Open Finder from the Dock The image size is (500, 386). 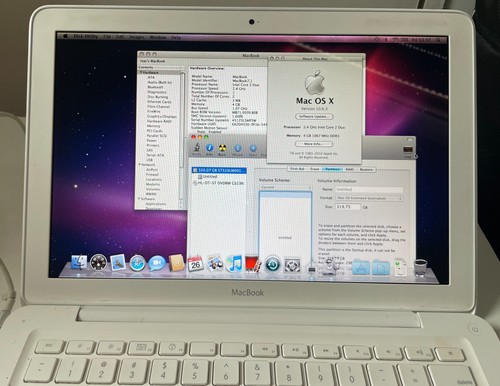point(79,262)
